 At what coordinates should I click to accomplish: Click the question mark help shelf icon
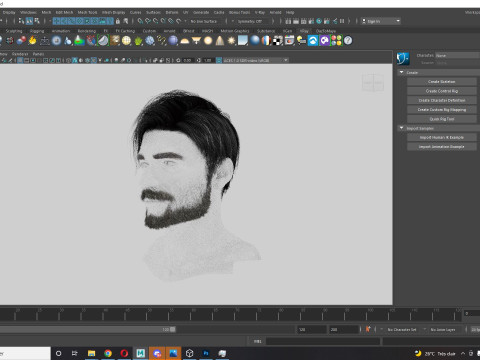pyautogui.click(x=348, y=41)
